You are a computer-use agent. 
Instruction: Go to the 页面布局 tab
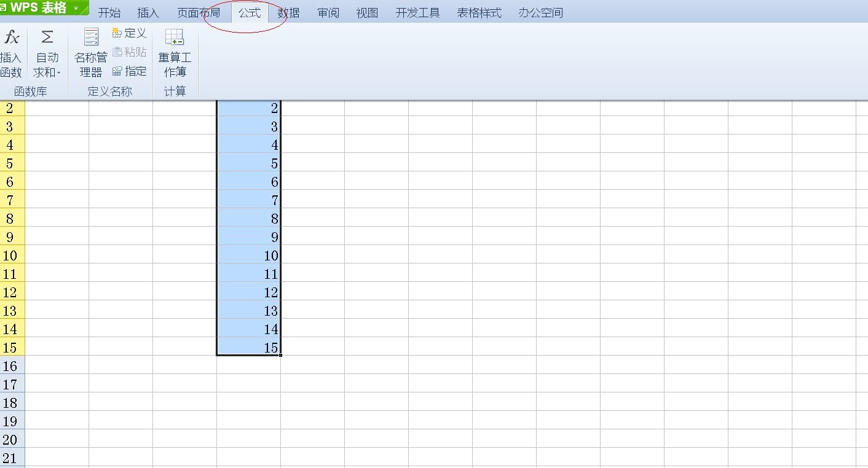point(199,13)
